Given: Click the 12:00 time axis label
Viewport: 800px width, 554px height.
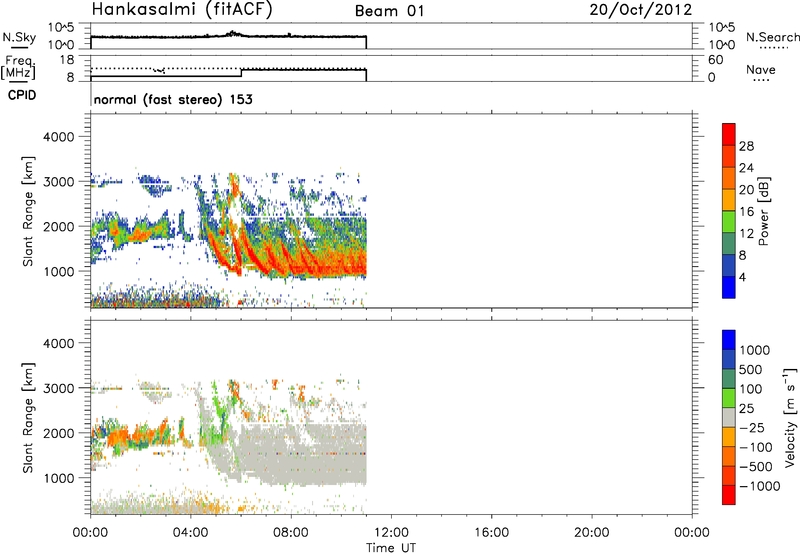Looking at the screenshot, I should 391,533.
